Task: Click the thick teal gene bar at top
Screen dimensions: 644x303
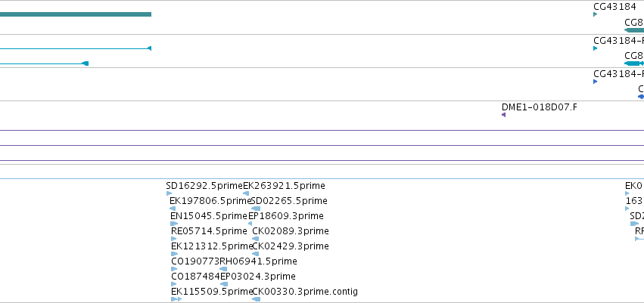Action: [76, 14]
